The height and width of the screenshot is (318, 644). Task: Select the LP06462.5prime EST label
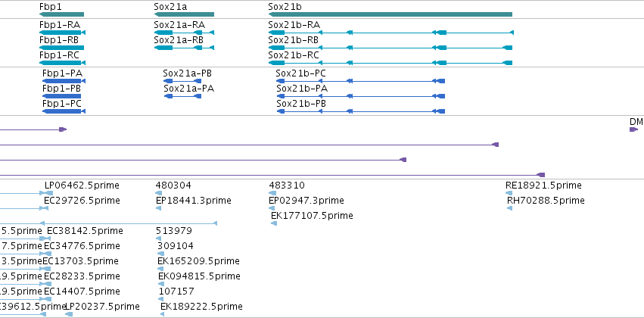(82, 185)
